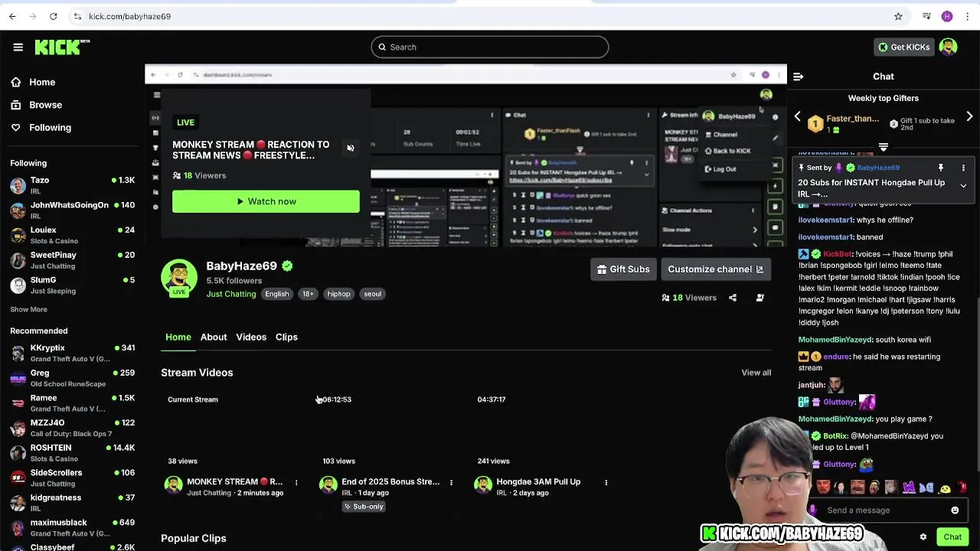Go back using browser back arrow
980x551 pixels.
pos(12,16)
